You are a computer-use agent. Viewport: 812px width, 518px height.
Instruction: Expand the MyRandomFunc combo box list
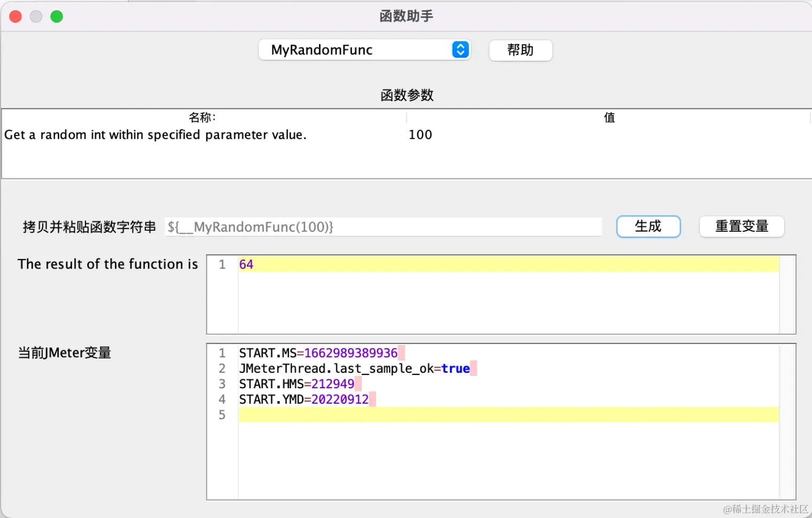point(365,50)
